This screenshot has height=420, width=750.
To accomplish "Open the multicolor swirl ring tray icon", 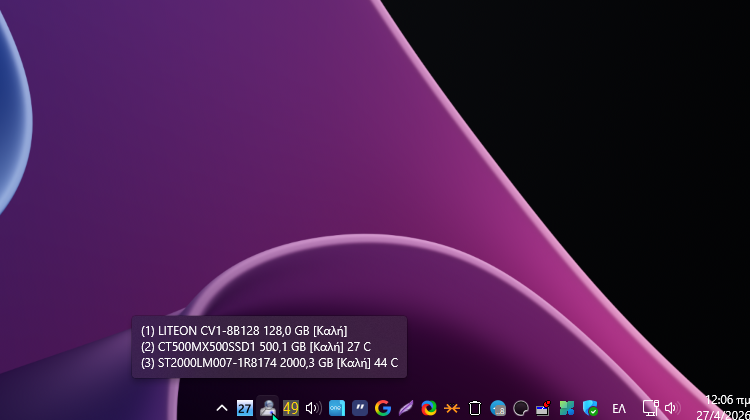I will 429,408.
